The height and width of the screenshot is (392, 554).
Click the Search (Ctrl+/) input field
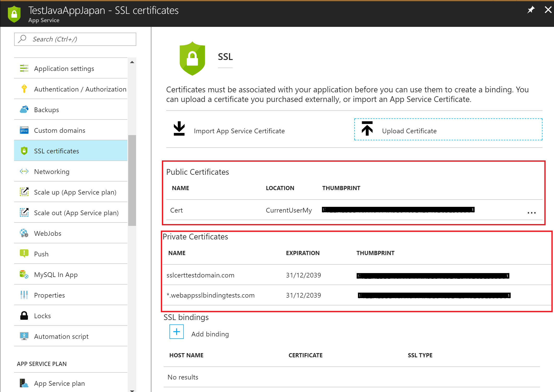click(78, 39)
